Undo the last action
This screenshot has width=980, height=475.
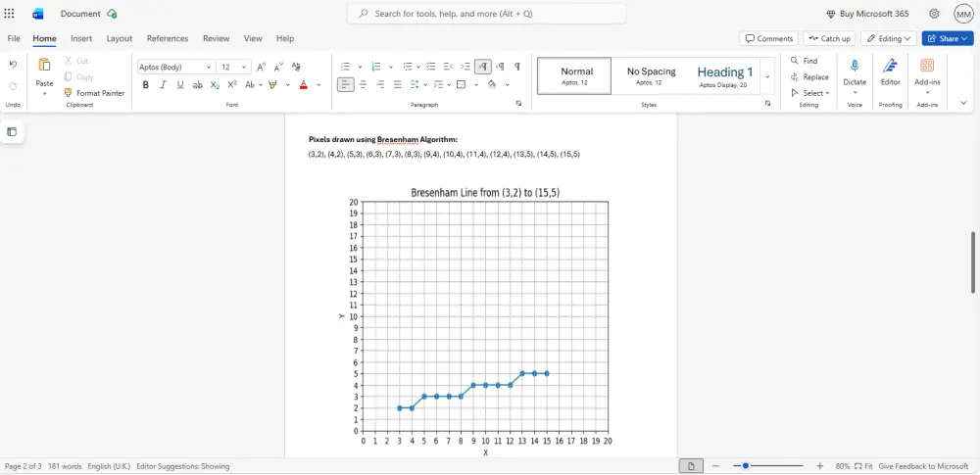click(x=13, y=65)
